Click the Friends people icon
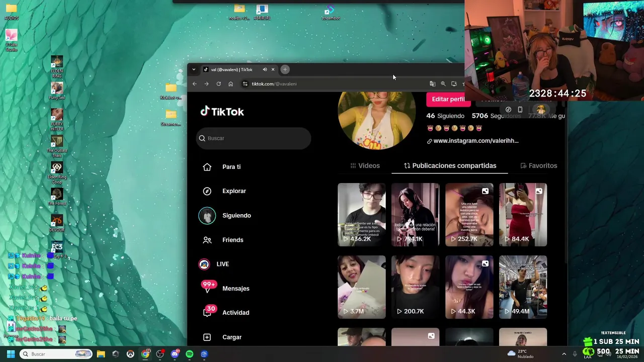 point(207,240)
